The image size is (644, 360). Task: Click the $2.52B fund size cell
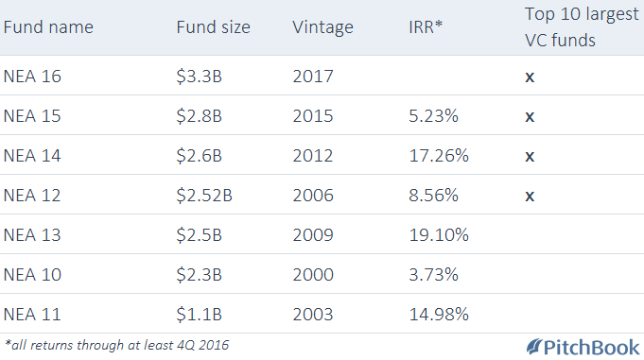coord(204,196)
